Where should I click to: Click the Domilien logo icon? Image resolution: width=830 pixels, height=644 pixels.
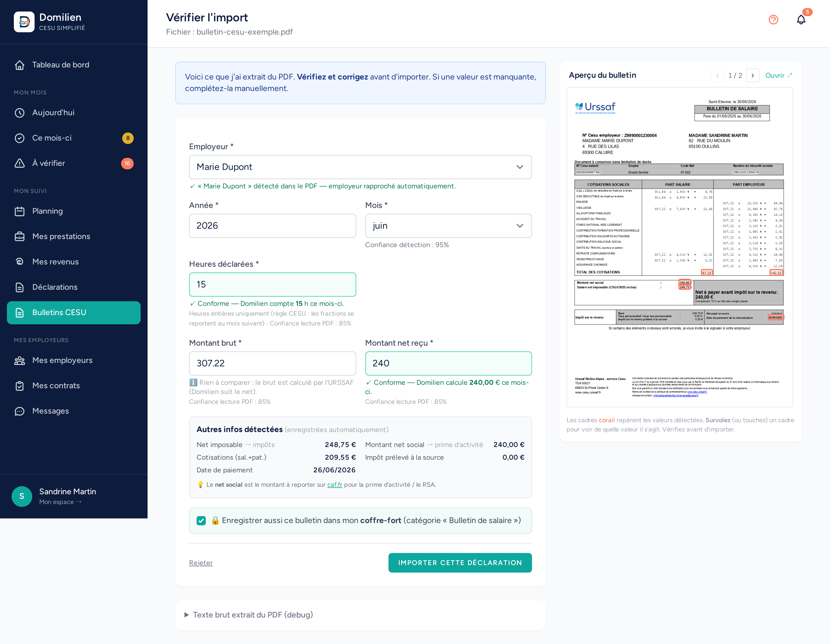[x=24, y=22]
